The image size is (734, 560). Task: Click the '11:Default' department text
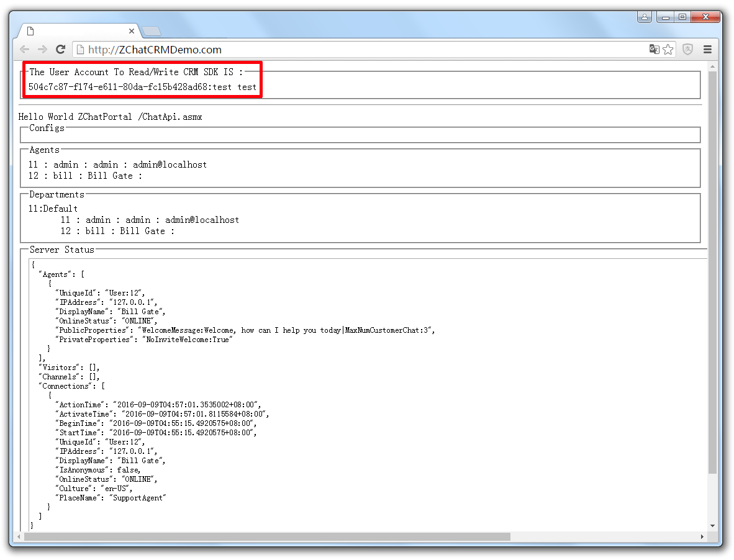(53, 209)
